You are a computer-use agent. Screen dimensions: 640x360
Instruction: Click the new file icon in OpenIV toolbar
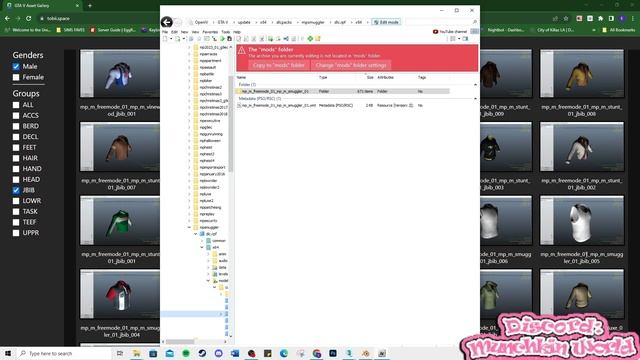coord(165,39)
